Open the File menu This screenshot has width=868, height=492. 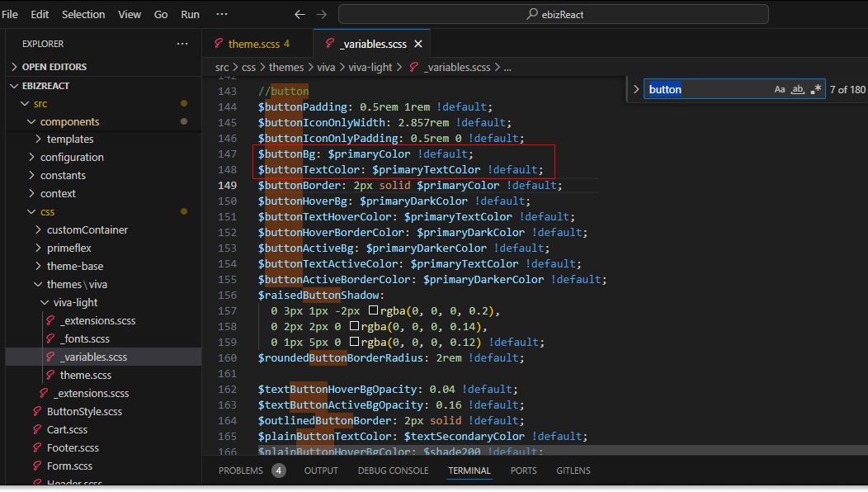click(x=10, y=14)
